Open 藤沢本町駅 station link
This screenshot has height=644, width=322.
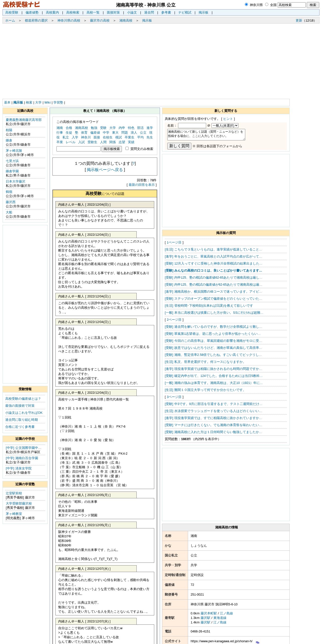pyautogui.click(x=209, y=613)
